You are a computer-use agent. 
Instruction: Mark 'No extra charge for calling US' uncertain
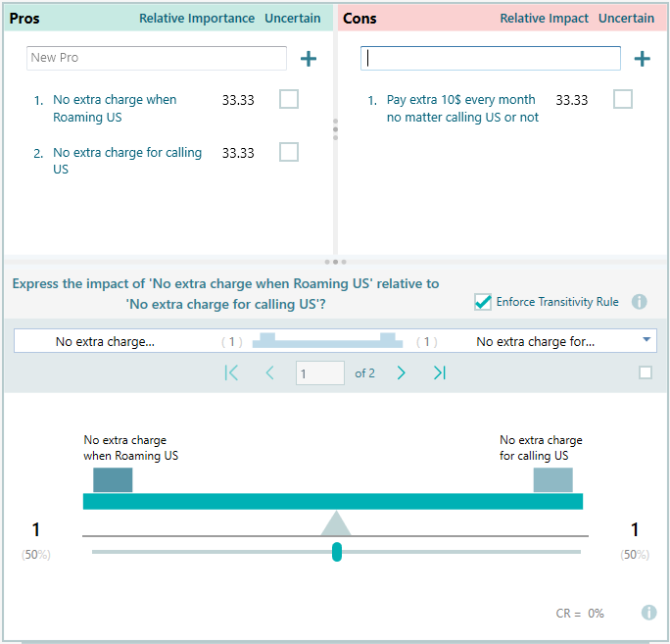[x=289, y=152]
